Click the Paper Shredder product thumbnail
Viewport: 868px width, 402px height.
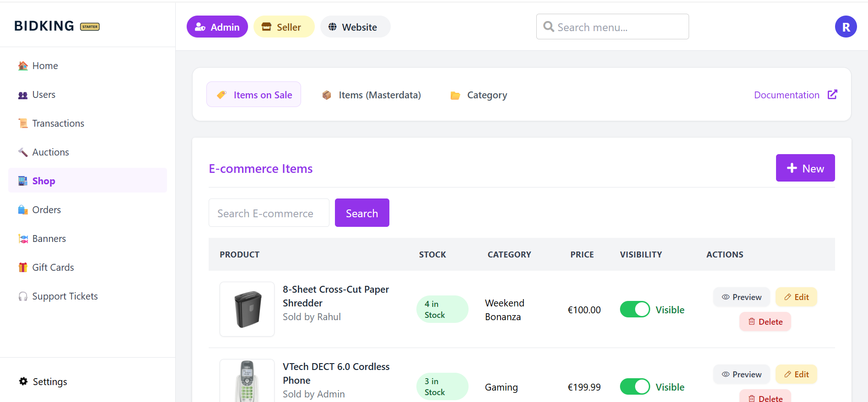247,309
